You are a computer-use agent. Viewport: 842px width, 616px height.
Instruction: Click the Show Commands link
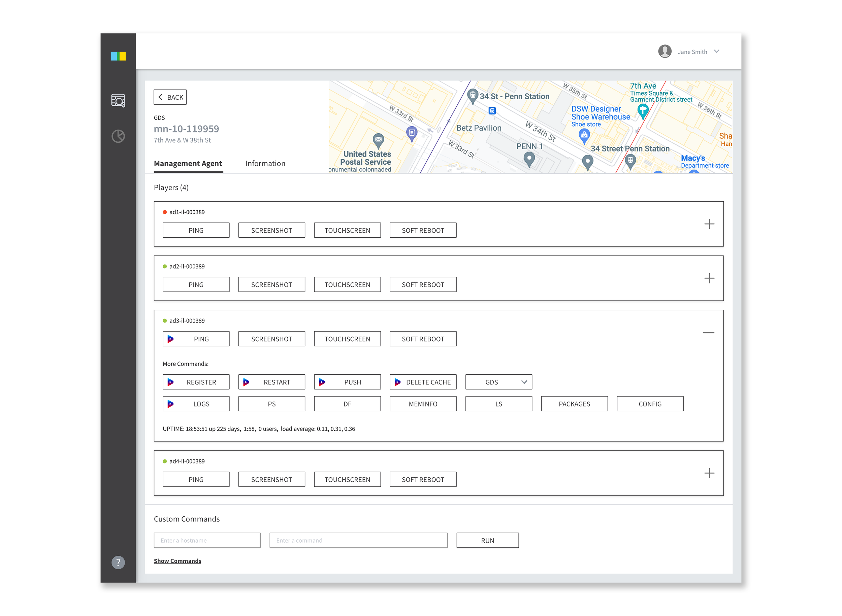(x=177, y=561)
